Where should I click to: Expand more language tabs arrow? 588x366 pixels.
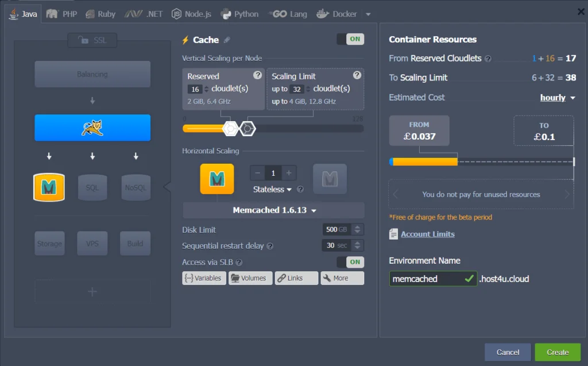click(368, 14)
